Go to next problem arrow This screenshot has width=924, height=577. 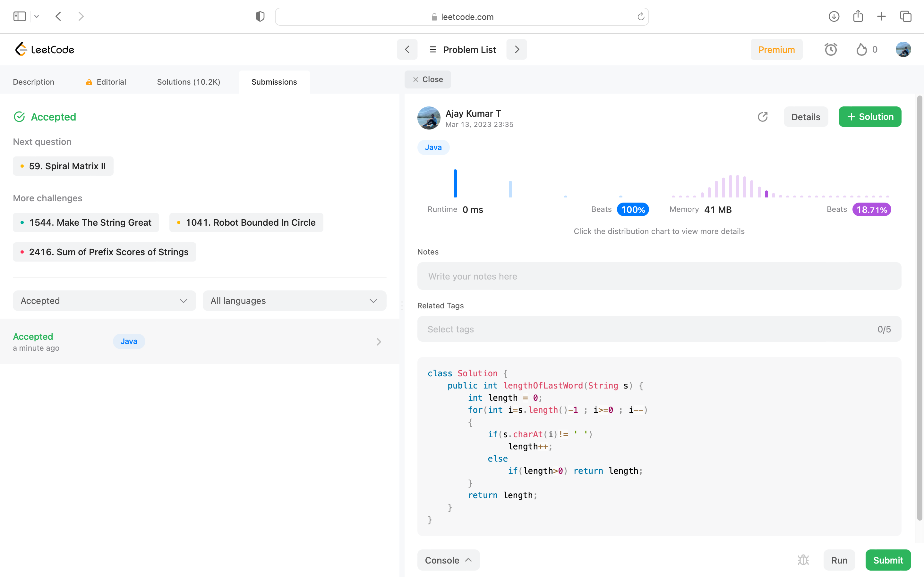click(x=517, y=49)
